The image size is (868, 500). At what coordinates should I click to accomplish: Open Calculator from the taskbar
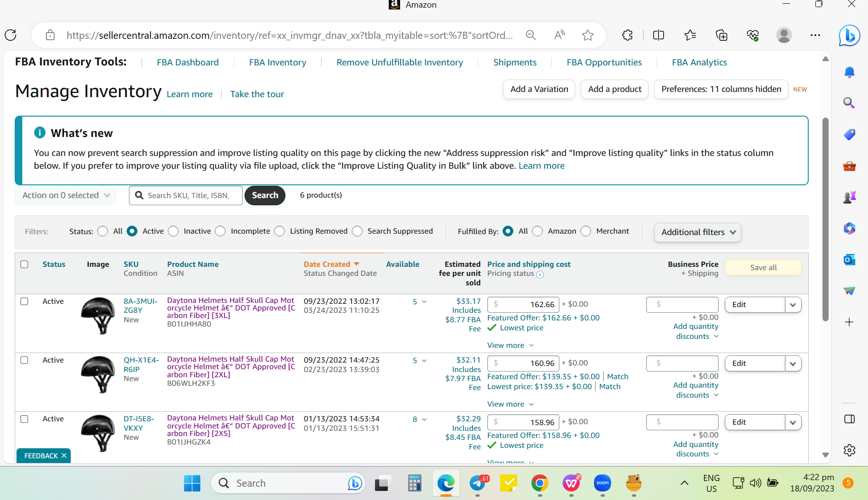[x=414, y=483]
